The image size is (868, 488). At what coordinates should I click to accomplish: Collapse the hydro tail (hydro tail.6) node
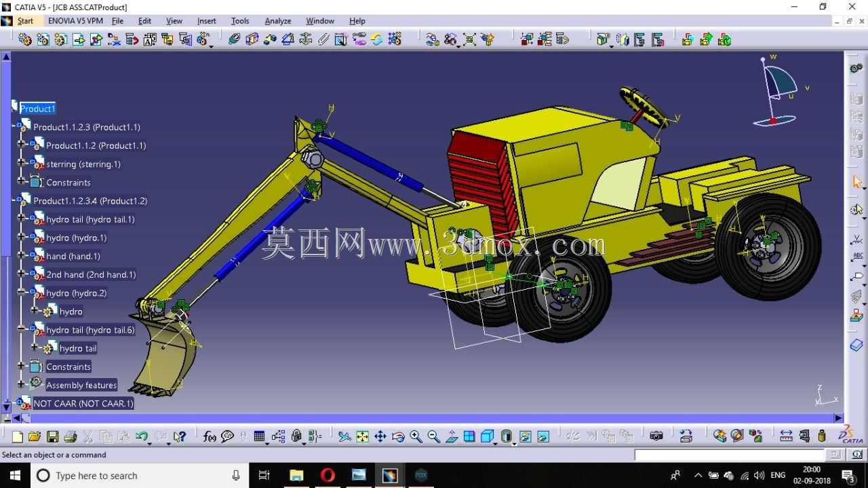pyautogui.click(x=22, y=329)
